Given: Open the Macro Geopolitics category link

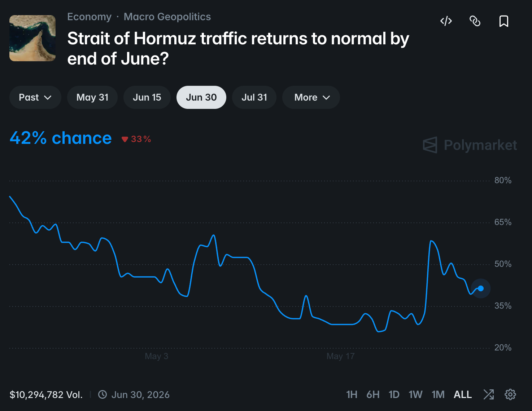Looking at the screenshot, I should pos(167,17).
